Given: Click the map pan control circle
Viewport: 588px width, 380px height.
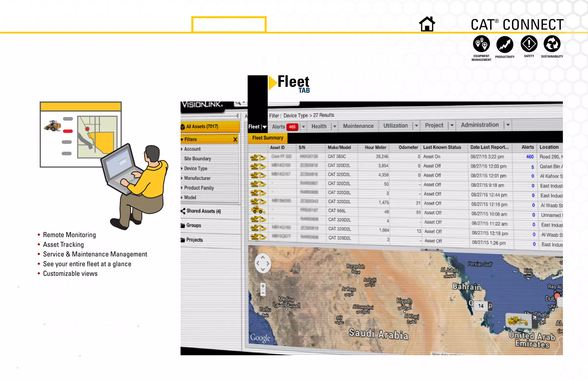Looking at the screenshot, I should coord(263,263).
